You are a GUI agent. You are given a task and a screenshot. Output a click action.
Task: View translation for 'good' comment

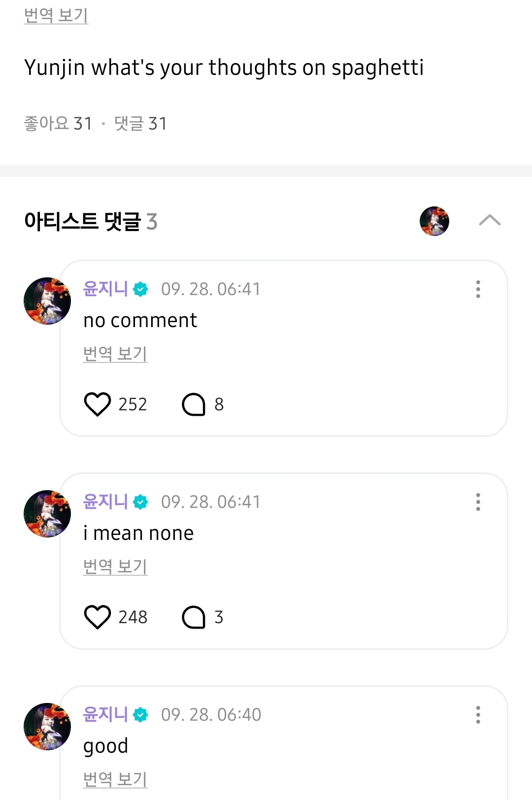coord(115,779)
